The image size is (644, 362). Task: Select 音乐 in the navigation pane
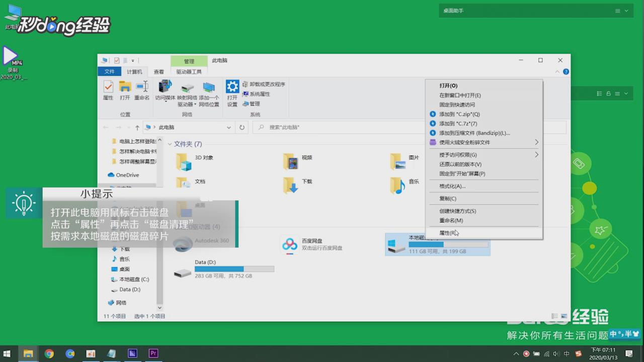pyautogui.click(x=120, y=259)
